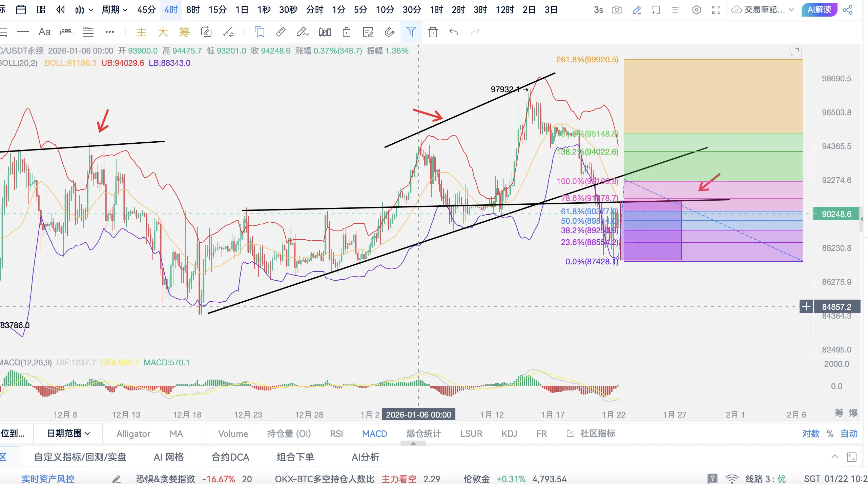Click the trash delete drawings icon

pyautogui.click(x=433, y=32)
